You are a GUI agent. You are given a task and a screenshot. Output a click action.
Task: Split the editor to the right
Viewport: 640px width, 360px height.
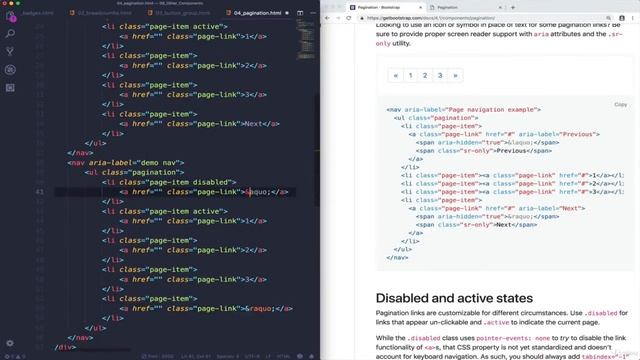click(300, 13)
